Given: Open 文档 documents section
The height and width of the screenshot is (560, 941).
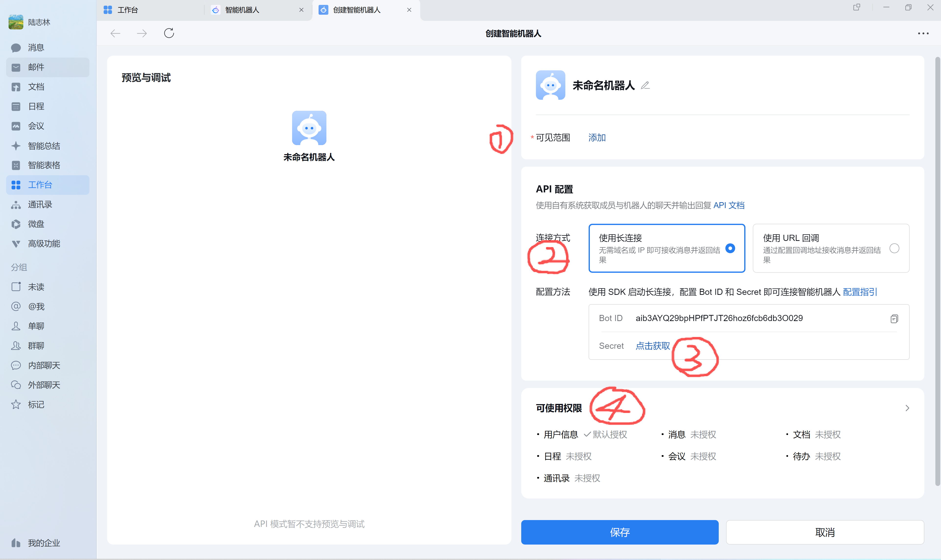Looking at the screenshot, I should 48,87.
